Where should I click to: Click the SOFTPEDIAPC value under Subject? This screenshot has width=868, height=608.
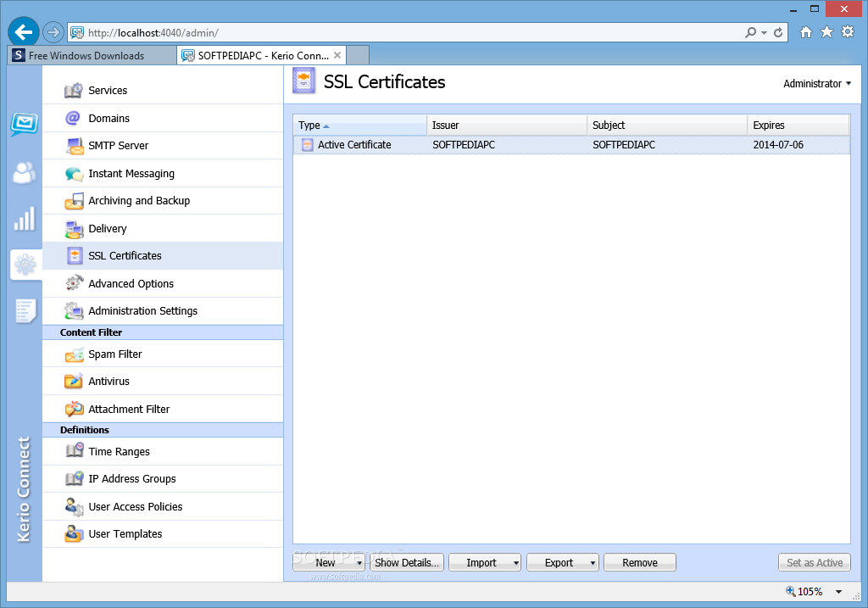623,144
